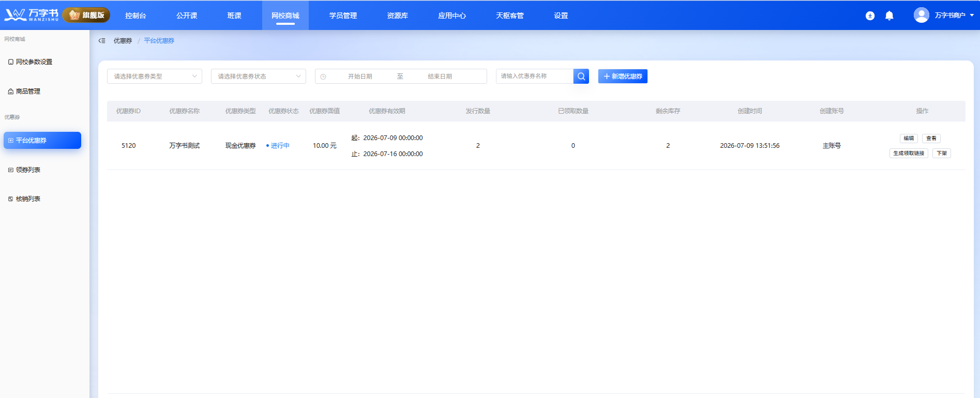Open the notifications bell icon
This screenshot has height=398, width=980.
889,16
